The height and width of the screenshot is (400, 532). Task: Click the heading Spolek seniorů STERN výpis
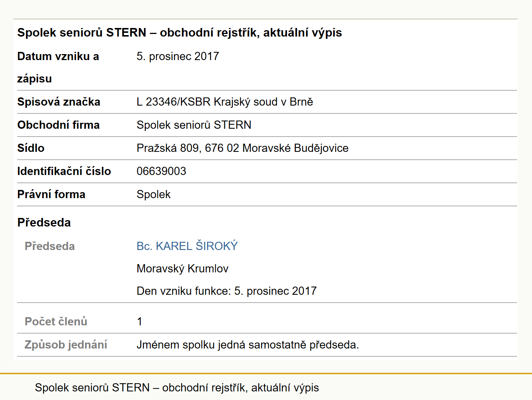[179, 33]
